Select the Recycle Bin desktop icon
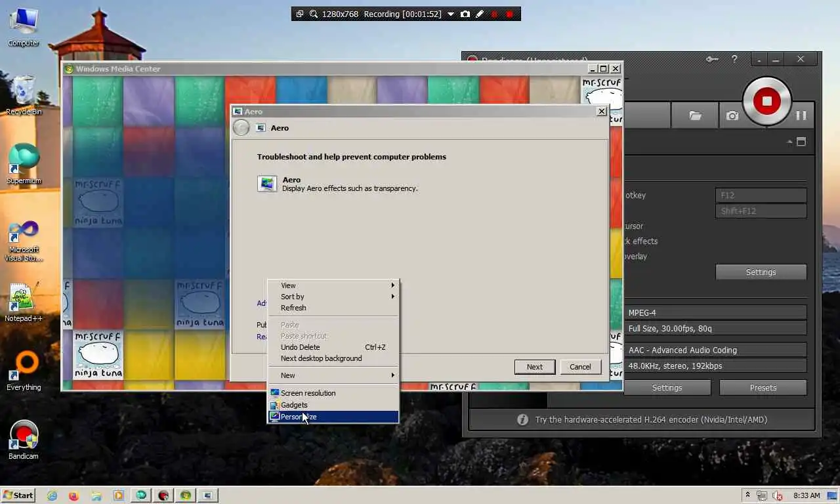840x504 pixels. (x=24, y=96)
